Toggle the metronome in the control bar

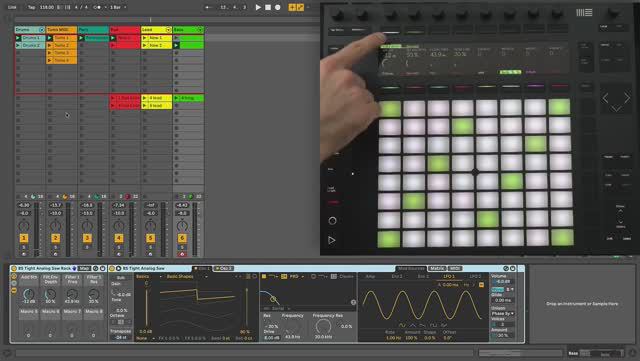[x=97, y=7]
